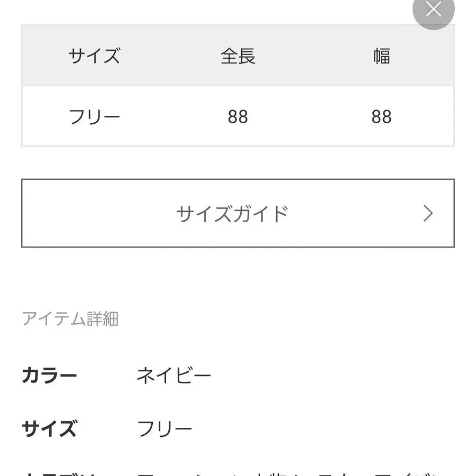Select the 幅 column header
This screenshot has height=476, width=476.
coord(382,55)
